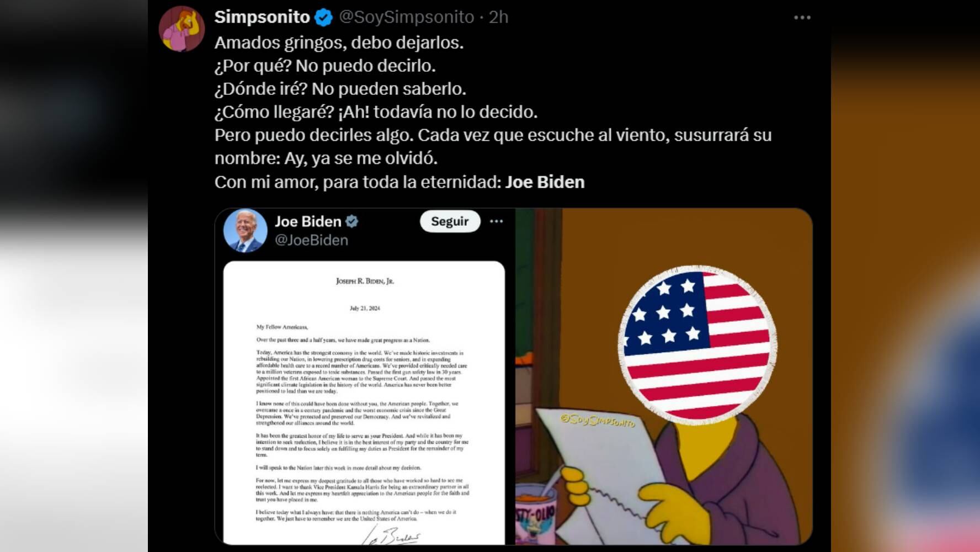Click Joe Biden's profile picture
Image resolution: width=980 pixels, height=552 pixels.
pos(245,230)
